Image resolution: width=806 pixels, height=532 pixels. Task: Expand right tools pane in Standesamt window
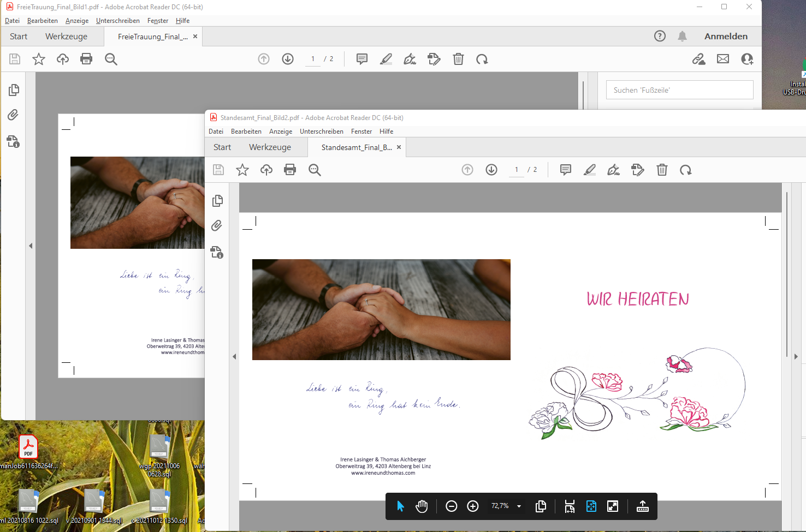pyautogui.click(x=796, y=357)
